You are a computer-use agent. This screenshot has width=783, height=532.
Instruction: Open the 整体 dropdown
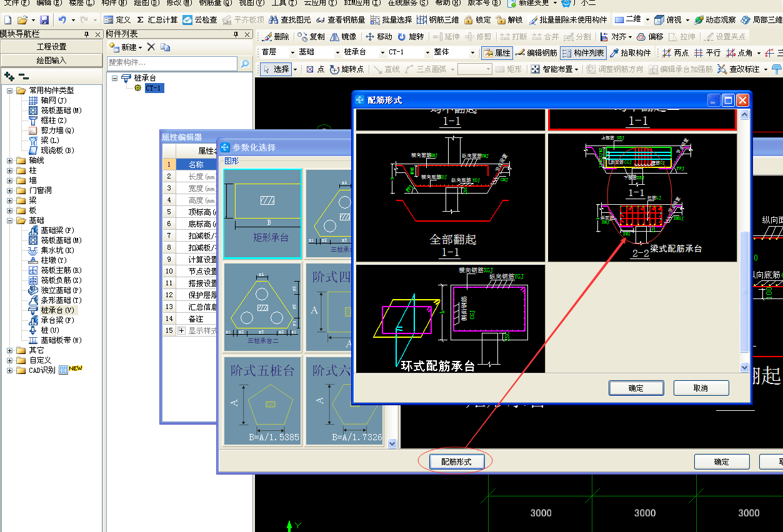pos(472,52)
